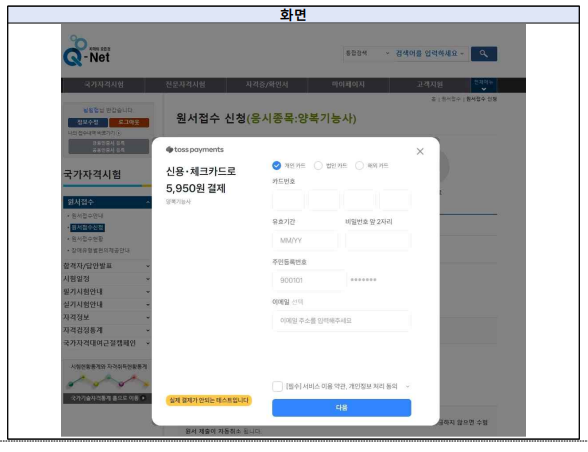Click the 시험현황통계 chart banner
Screen dimensions: 588x452
[108, 376]
